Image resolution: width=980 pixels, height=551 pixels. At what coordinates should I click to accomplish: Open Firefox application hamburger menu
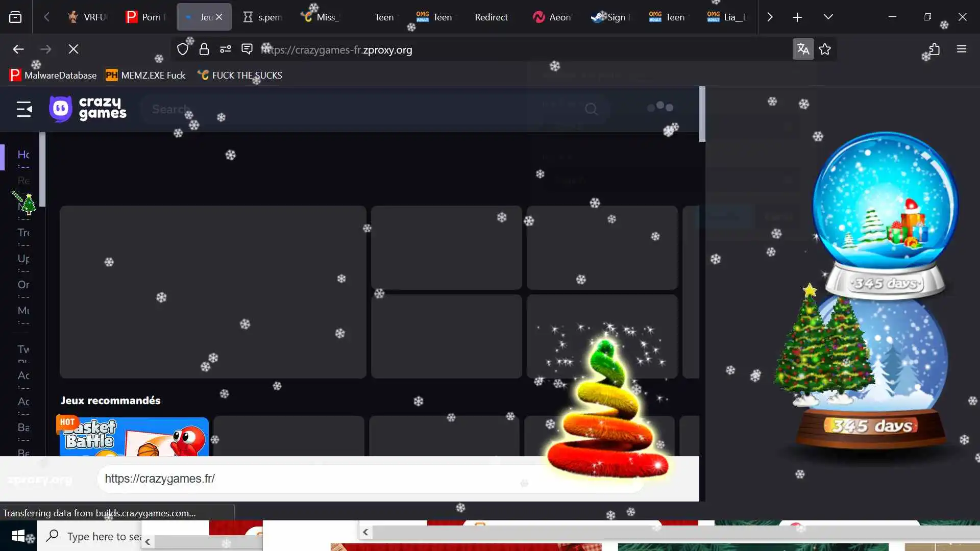click(962, 49)
